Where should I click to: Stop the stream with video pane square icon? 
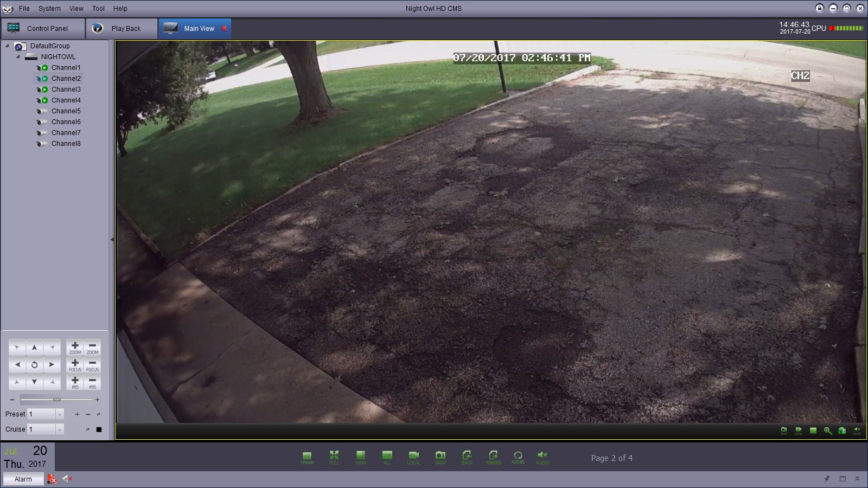point(813,431)
